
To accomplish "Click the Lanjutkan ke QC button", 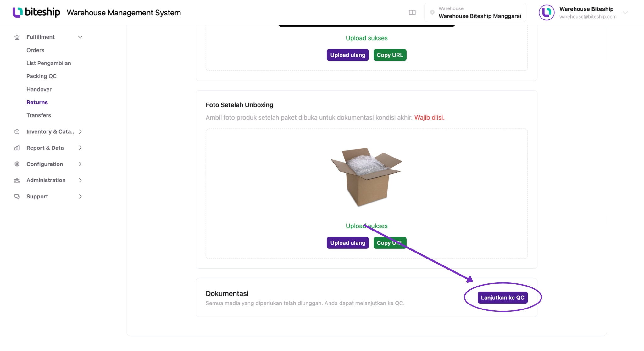I will 502,298.
